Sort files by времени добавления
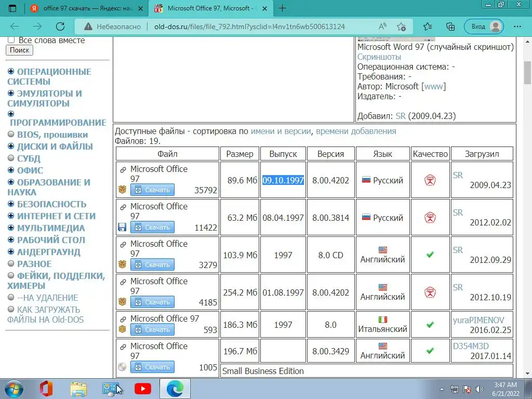This screenshot has width=532, height=399. coord(356,131)
